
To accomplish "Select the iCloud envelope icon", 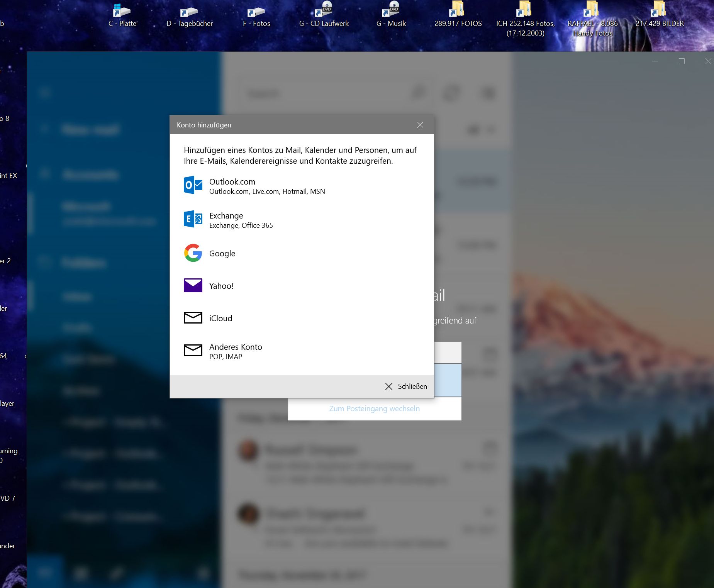I will click(x=193, y=318).
